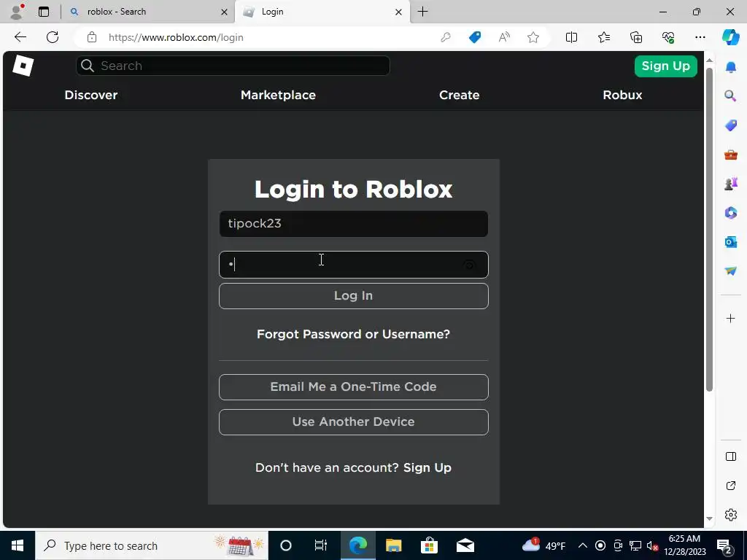
Task: Open Microsoft 365 in sidebar
Action: coord(730,212)
